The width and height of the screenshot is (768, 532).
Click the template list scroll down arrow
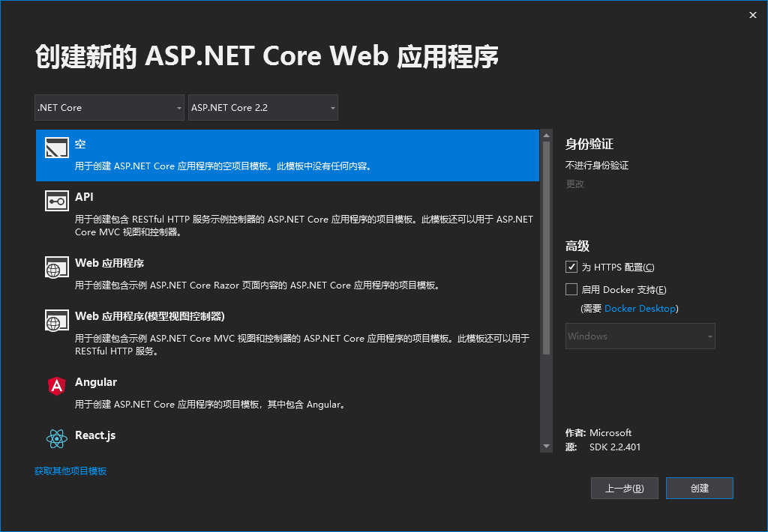pos(546,447)
